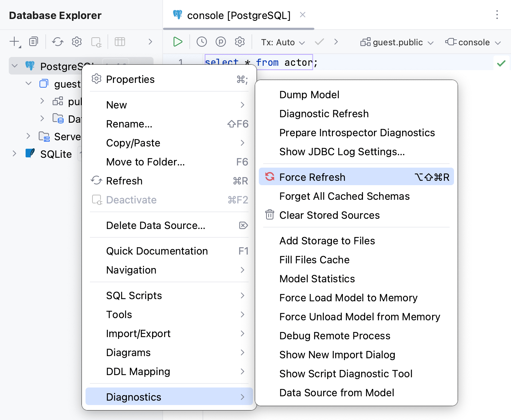
Task: Open the console session dropdown
Action: [x=473, y=42]
